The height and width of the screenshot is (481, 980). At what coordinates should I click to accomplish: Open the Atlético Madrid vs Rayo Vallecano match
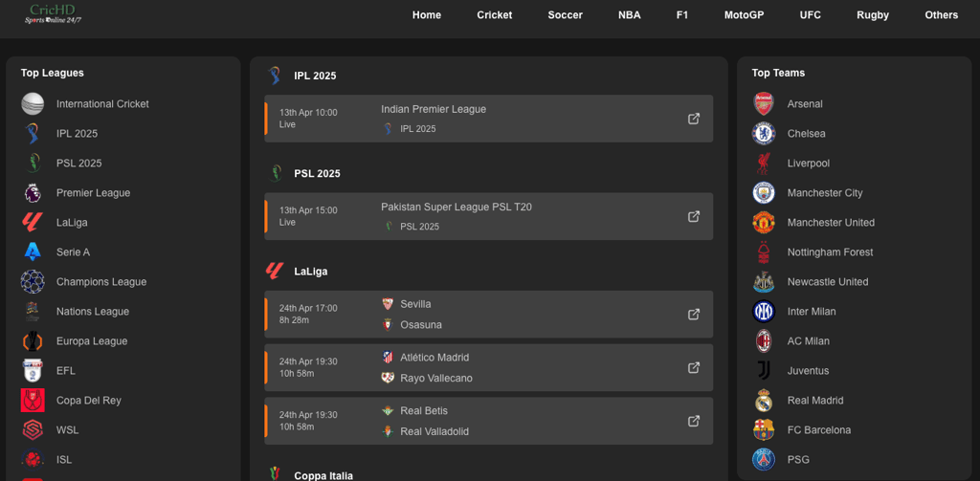tap(488, 368)
